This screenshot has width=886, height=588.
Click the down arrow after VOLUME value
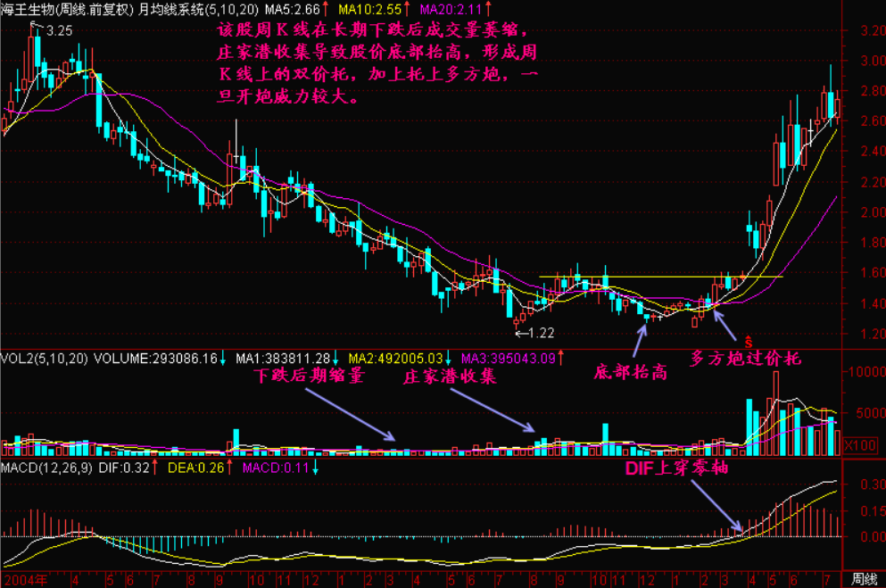(x=223, y=360)
